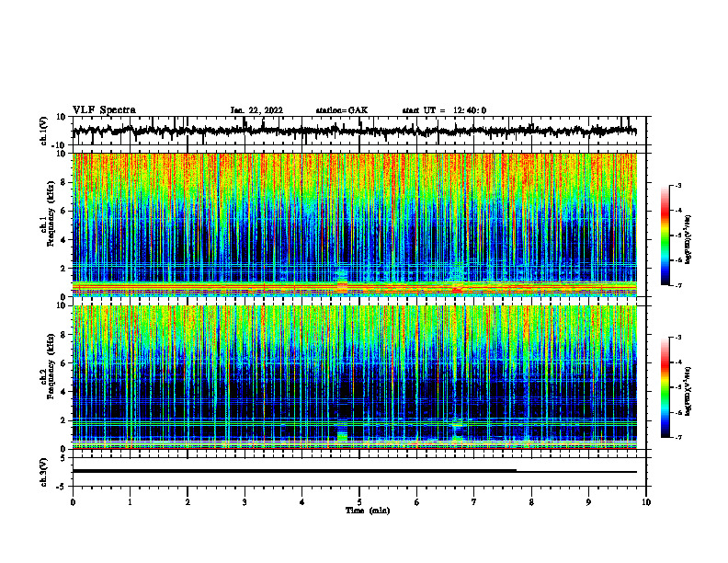Click the "Time (min)" x-axis label
728x563 pixels.
pos(368,511)
